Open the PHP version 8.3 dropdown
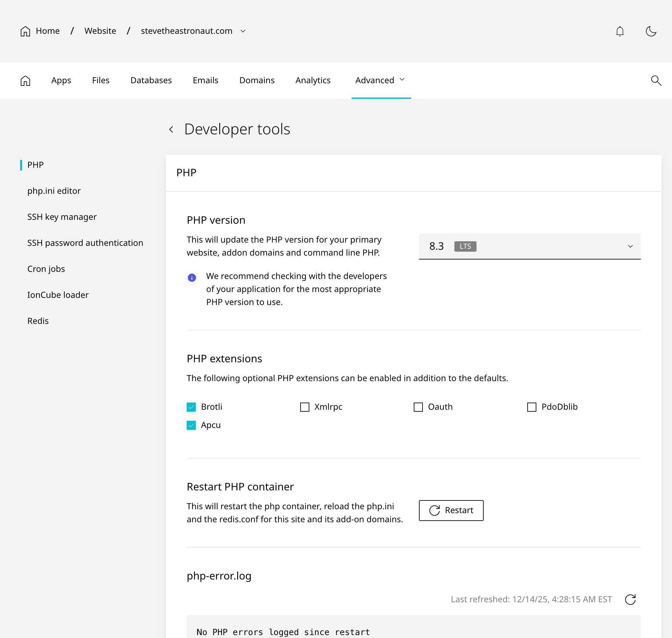This screenshot has height=638, width=672. [x=529, y=246]
